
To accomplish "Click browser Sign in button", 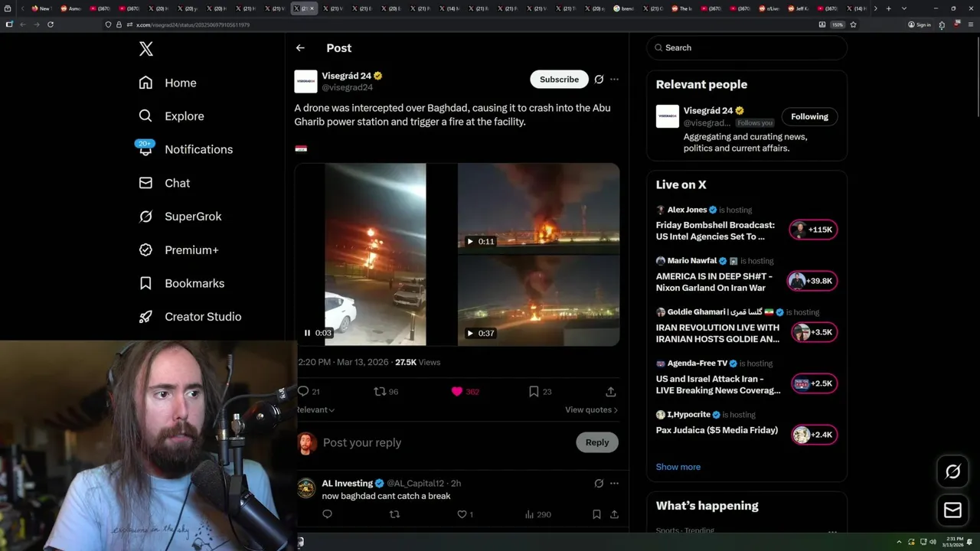I will 920,24.
